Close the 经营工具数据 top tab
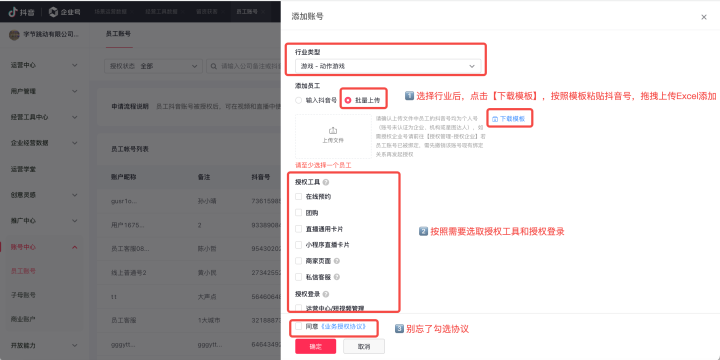The image size is (720, 360). [x=183, y=12]
